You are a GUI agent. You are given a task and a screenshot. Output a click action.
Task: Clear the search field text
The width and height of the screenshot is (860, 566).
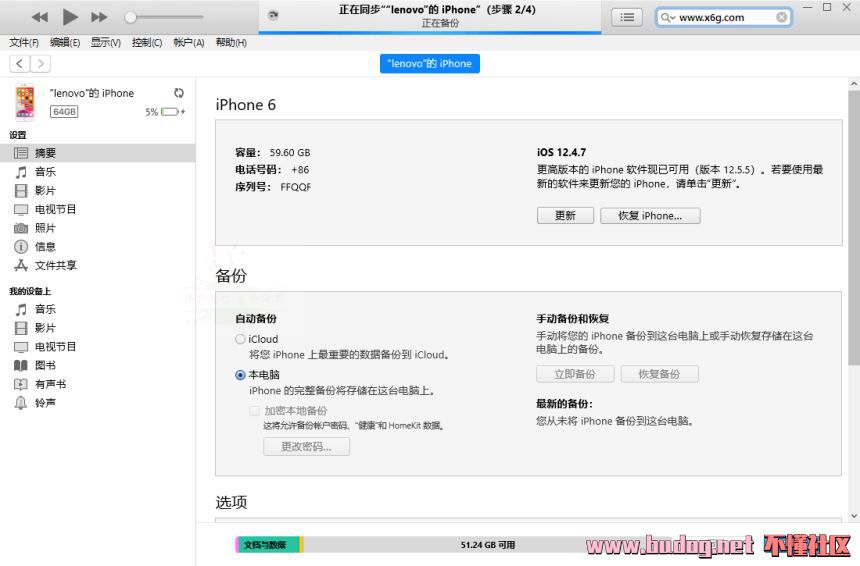[782, 18]
